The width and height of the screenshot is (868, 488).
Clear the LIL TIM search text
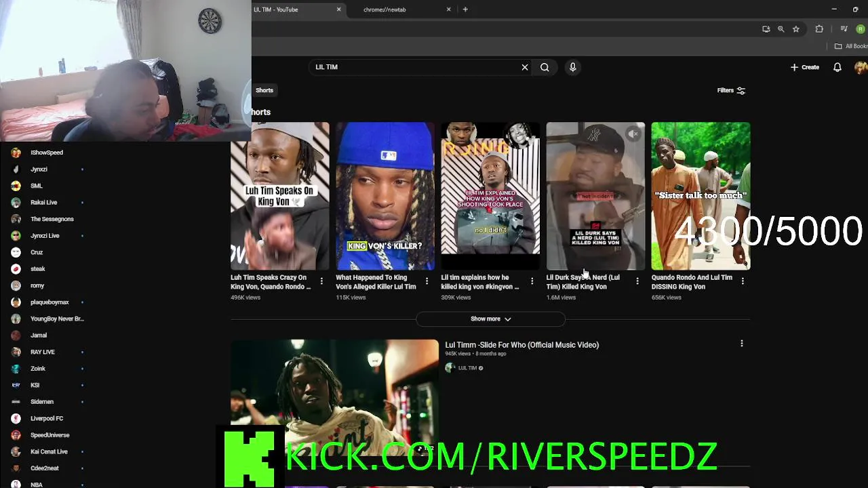point(524,67)
